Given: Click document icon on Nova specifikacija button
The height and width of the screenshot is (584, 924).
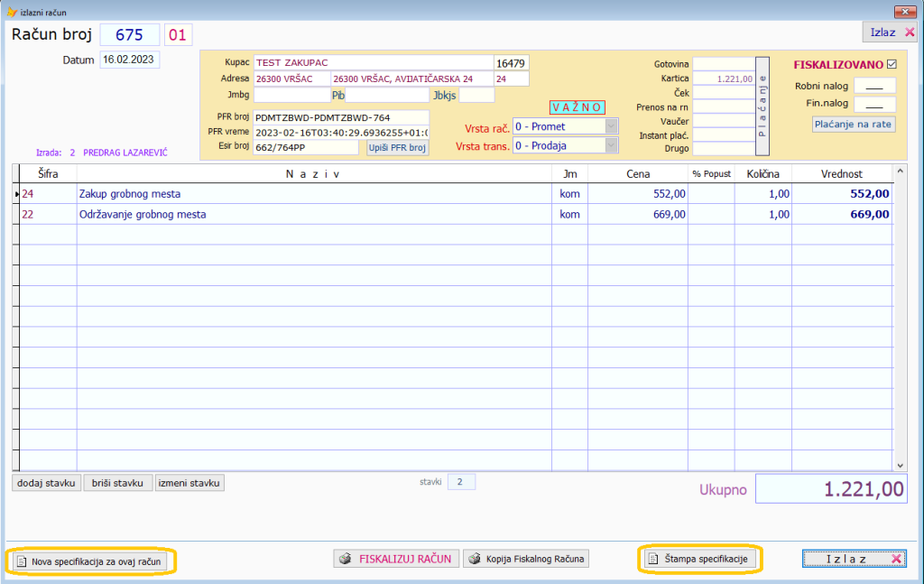Looking at the screenshot, I should pyautogui.click(x=22, y=561).
